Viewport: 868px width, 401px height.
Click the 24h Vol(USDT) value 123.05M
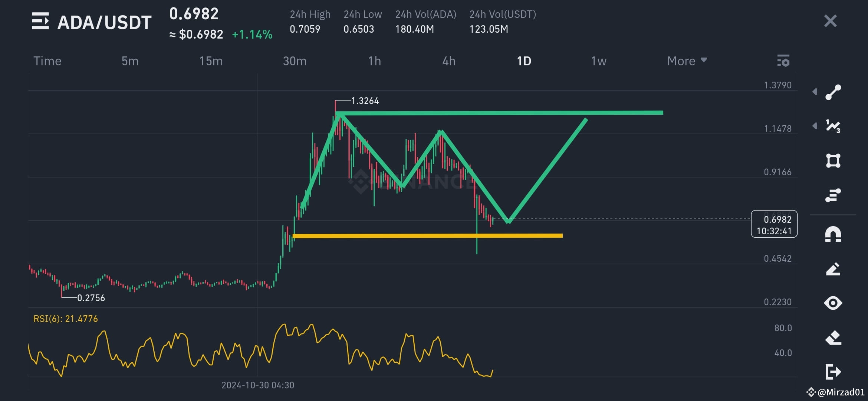[489, 29]
